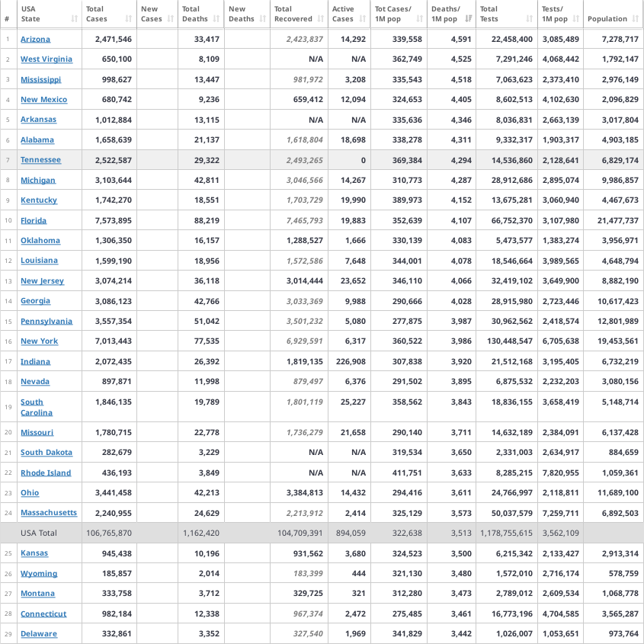Open the Arizona state link
The height and width of the screenshot is (644, 644).
tap(35, 39)
